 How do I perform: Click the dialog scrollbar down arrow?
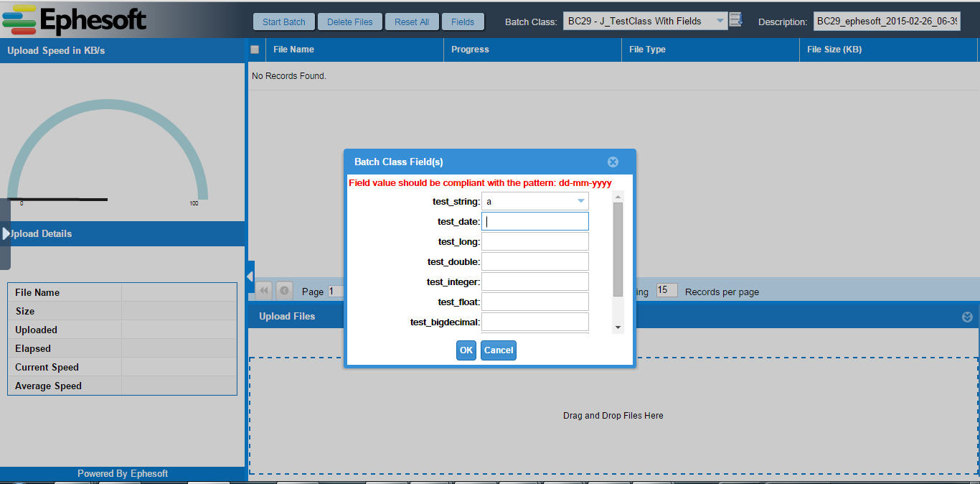[618, 327]
